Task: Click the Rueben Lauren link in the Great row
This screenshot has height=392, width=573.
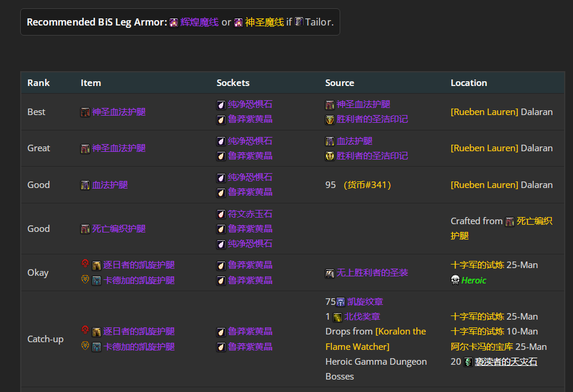Action: tap(484, 148)
